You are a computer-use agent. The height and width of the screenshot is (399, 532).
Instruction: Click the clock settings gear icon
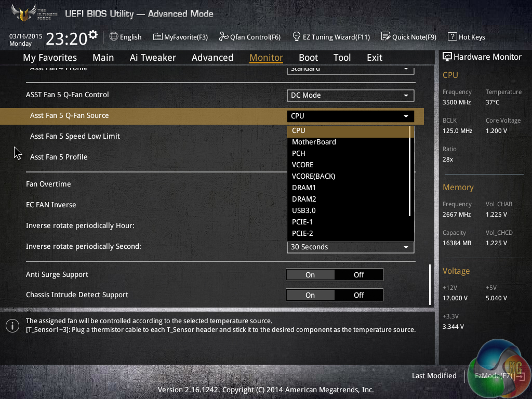point(92,35)
